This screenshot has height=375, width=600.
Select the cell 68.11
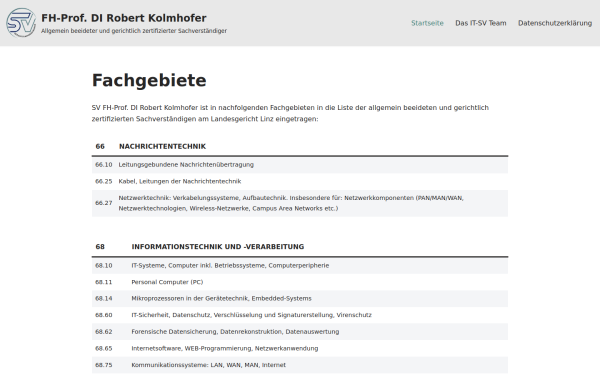pyautogui.click(x=104, y=282)
